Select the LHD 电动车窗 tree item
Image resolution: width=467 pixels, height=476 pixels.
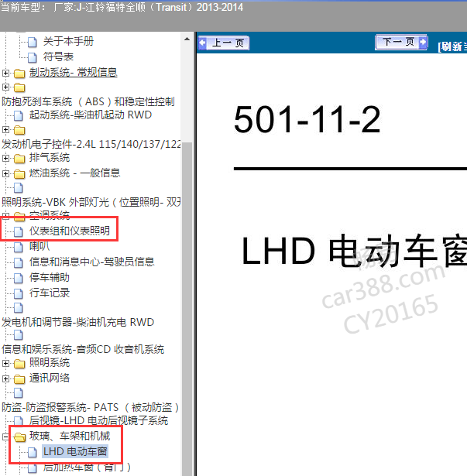[x=75, y=451]
